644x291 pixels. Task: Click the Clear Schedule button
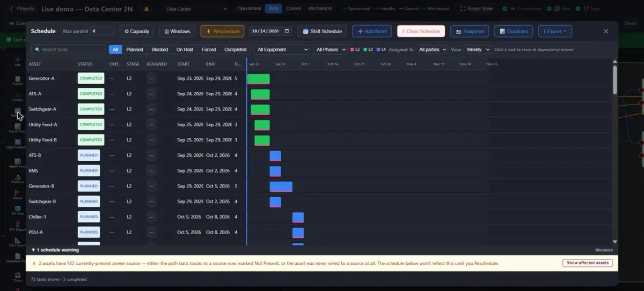tap(421, 31)
